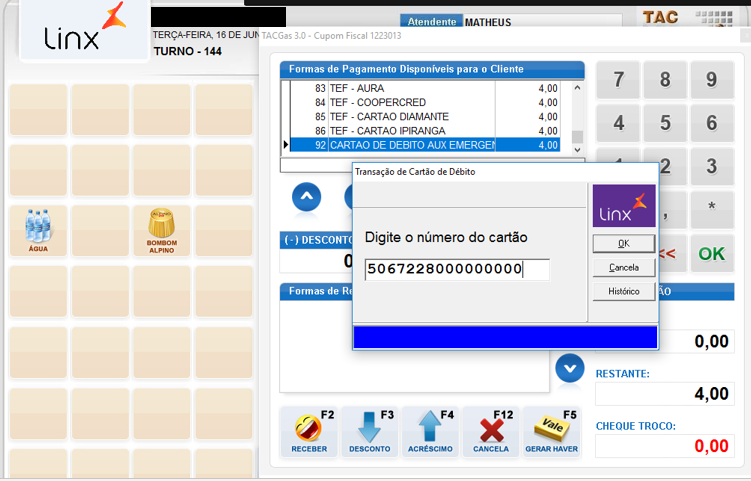Screen dimensions: 751x481
Task: Tap keypad number 3
Action: point(712,167)
